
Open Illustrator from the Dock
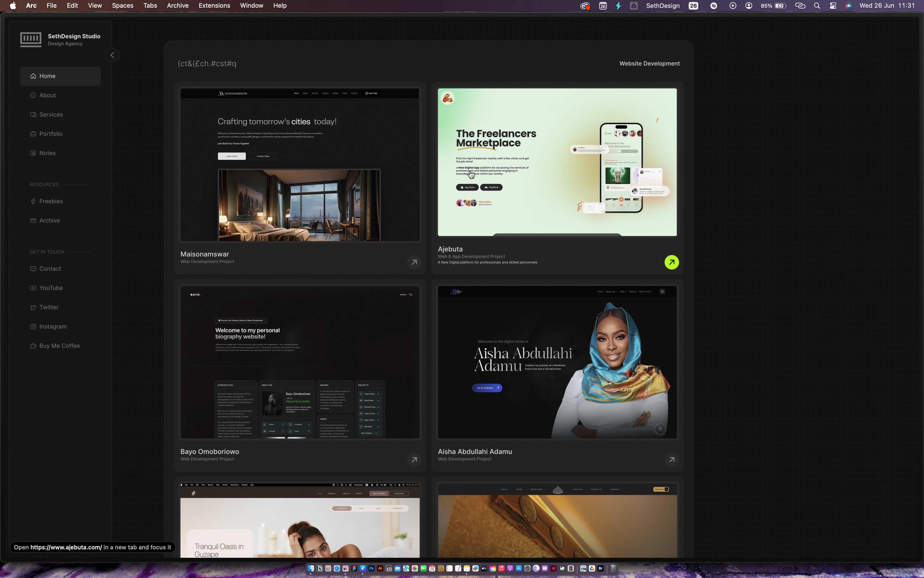(380, 568)
